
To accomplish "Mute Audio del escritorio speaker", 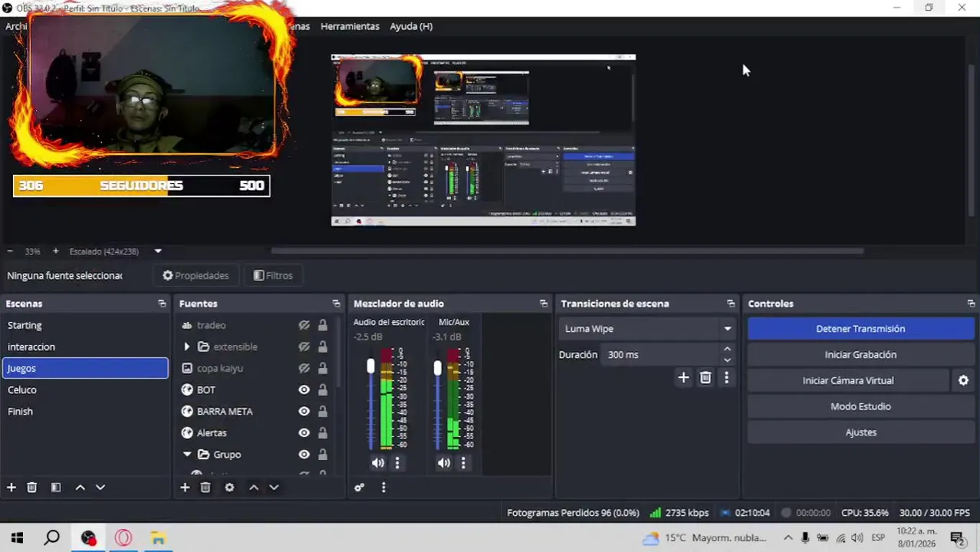I will [x=378, y=463].
